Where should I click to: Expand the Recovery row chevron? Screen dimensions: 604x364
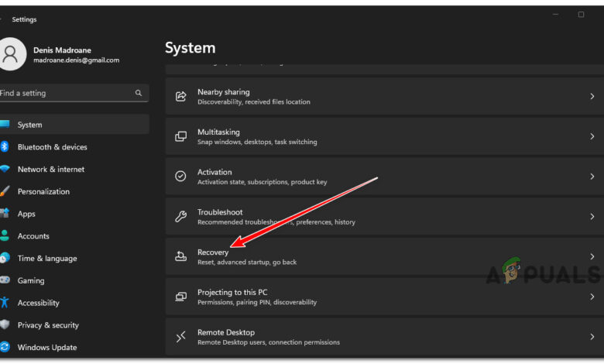592,256
